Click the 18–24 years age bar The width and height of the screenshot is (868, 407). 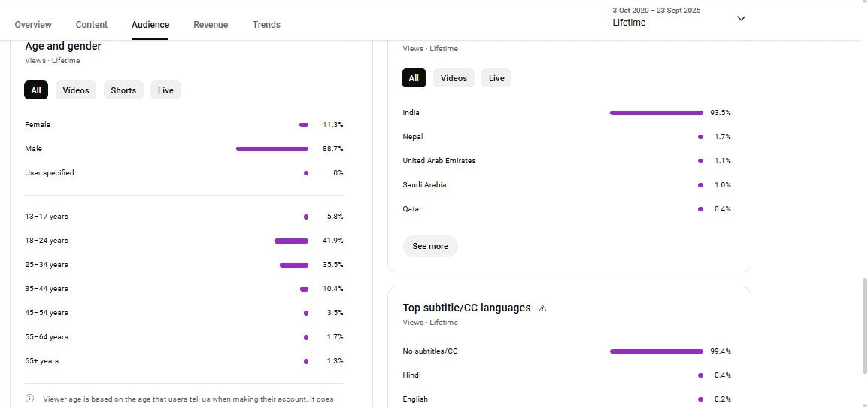(291, 241)
